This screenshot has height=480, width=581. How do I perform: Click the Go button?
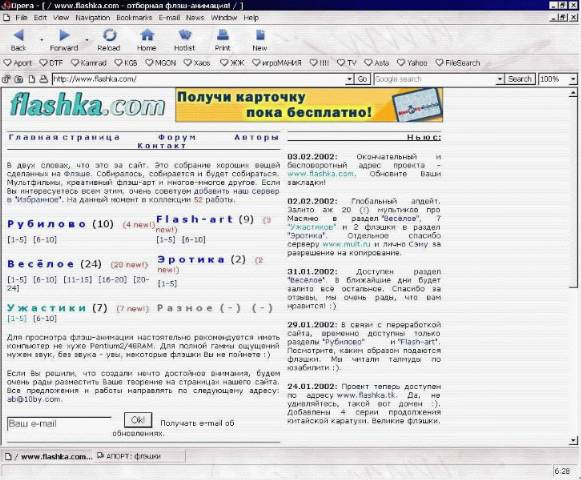click(x=362, y=79)
